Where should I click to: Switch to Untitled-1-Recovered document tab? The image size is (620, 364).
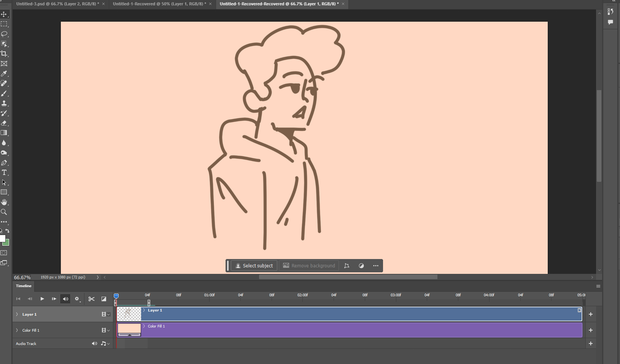pos(159,4)
